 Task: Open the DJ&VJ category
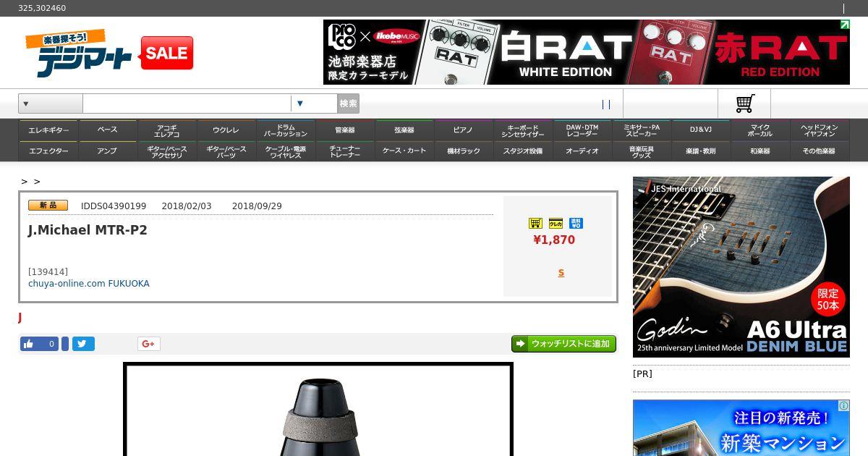(x=700, y=130)
